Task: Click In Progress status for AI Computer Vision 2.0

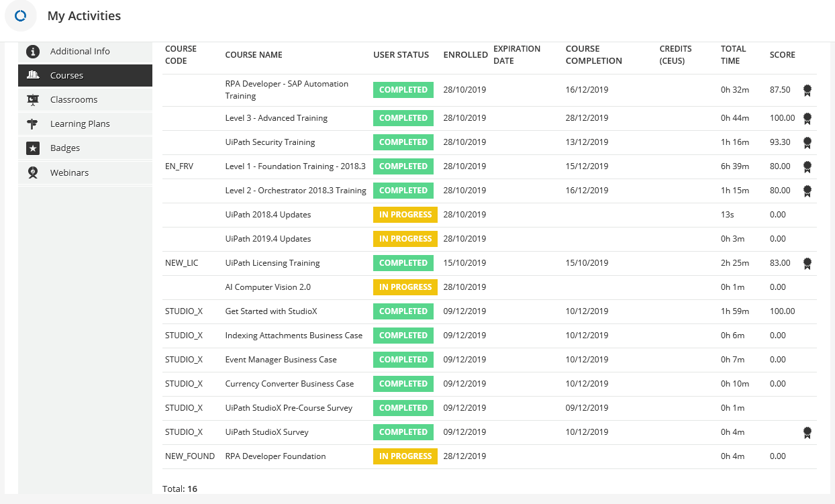Action: coord(405,287)
